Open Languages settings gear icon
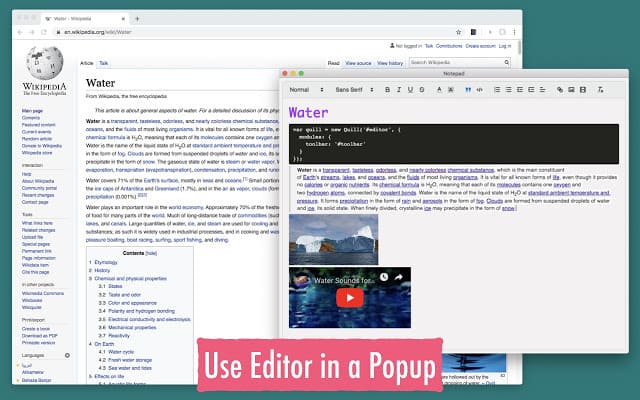Image resolution: width=640 pixels, height=400 pixels. (x=67, y=356)
